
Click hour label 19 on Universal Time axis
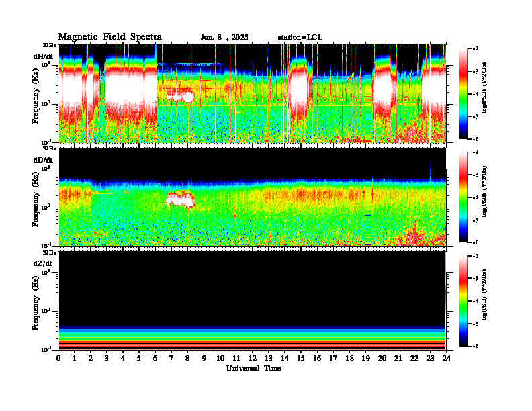[x=365, y=359]
